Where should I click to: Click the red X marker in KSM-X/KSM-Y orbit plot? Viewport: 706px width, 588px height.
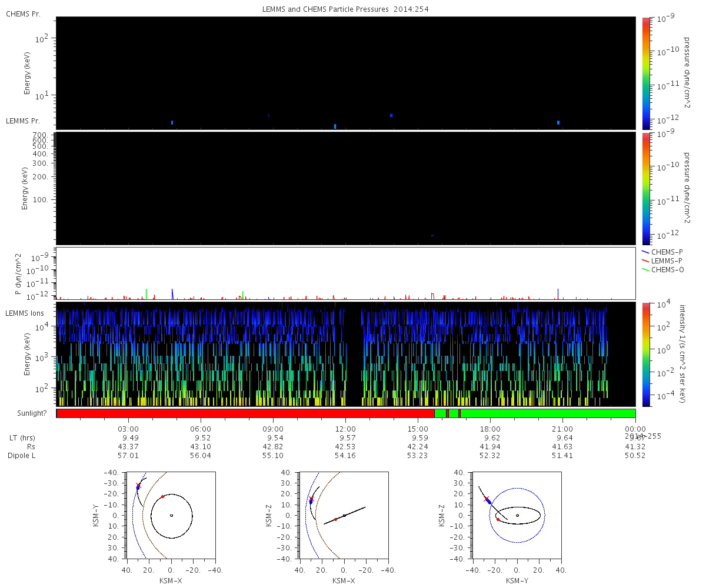138,486
